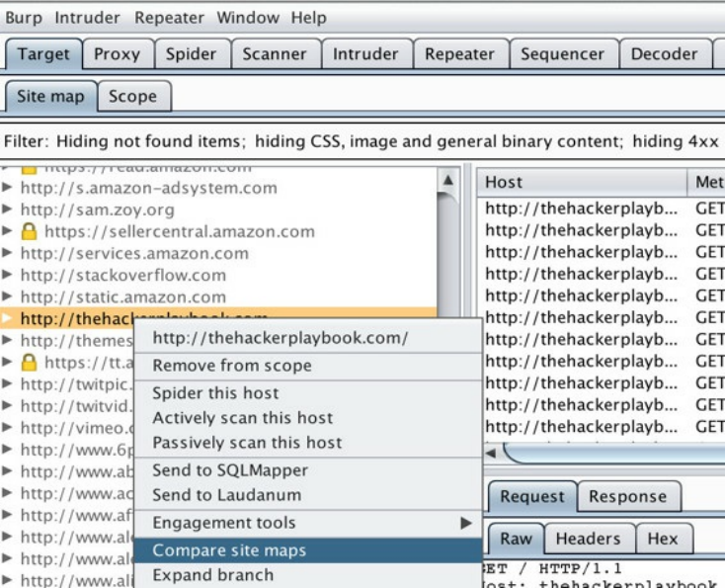Expand the static.amazon.com tree node
This screenshot has height=588, width=725.
point(7,296)
